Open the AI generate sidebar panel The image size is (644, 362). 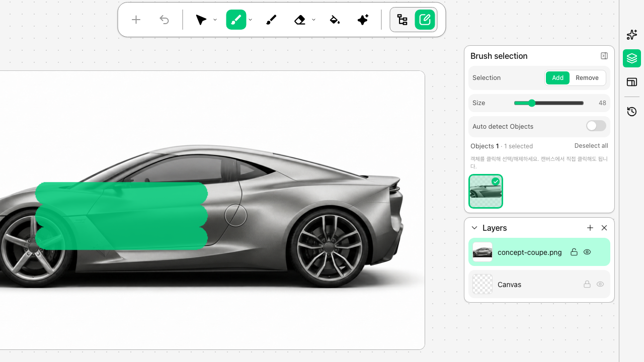coord(632,35)
